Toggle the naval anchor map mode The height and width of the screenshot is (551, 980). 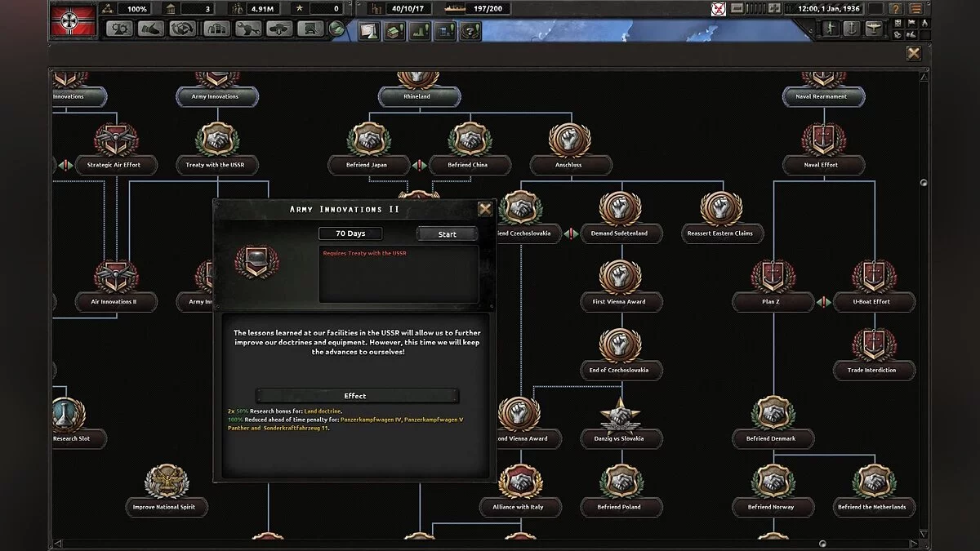tap(852, 29)
